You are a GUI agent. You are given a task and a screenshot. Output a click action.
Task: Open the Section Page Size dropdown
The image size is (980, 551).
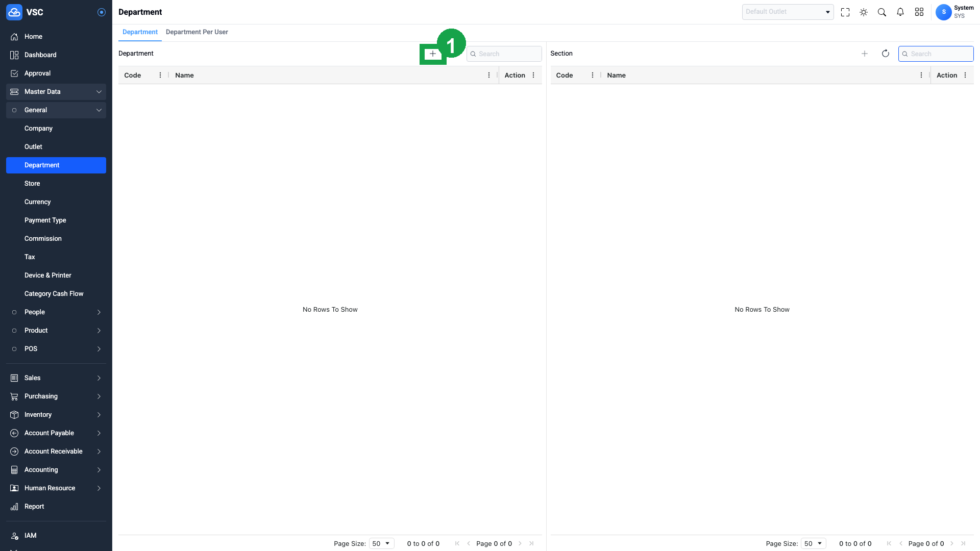(x=814, y=544)
